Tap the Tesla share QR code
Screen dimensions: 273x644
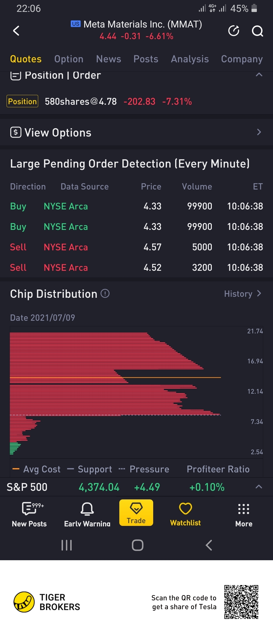(241, 602)
